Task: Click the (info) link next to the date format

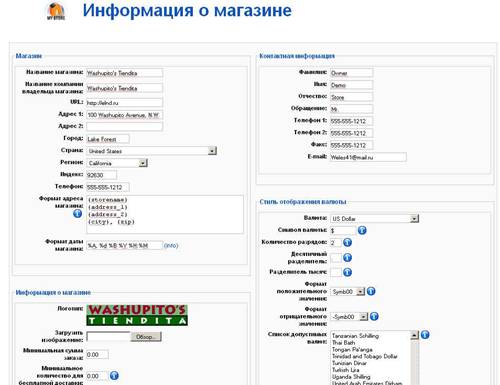Action: coord(171,246)
